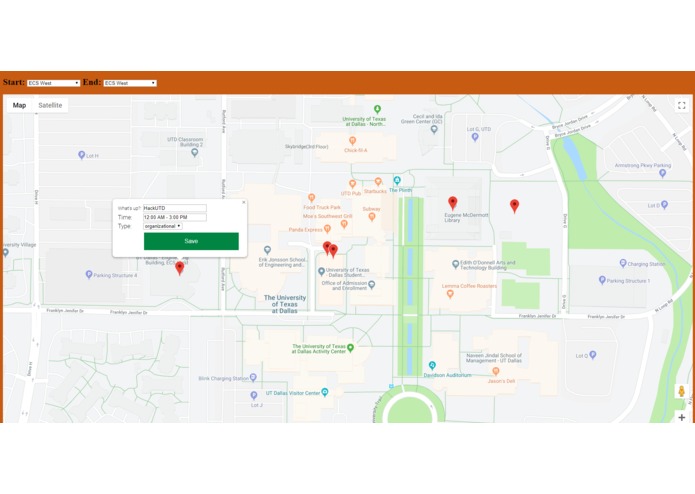The height and width of the screenshot is (494, 695).
Task: Click the Skybridge(3rd Floor) label
Action: pos(307,147)
